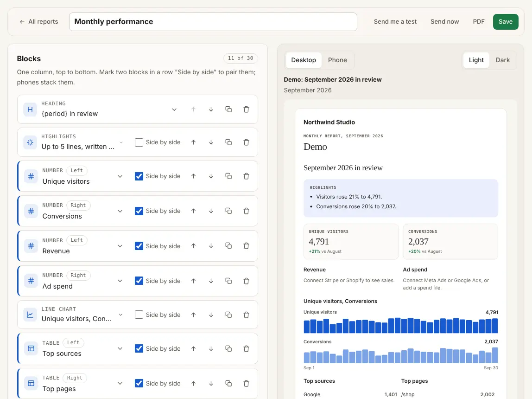Switch preview to Desktop
532x399 pixels.
tap(304, 60)
